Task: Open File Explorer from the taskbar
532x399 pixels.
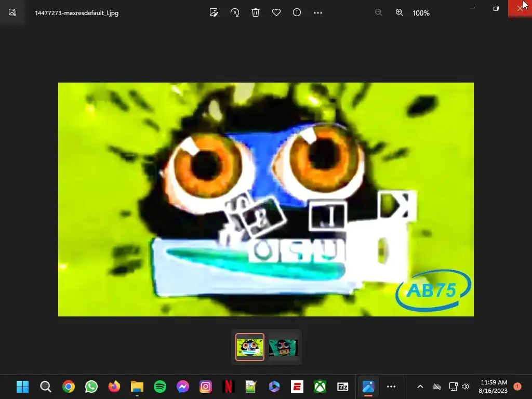Action: point(137,387)
